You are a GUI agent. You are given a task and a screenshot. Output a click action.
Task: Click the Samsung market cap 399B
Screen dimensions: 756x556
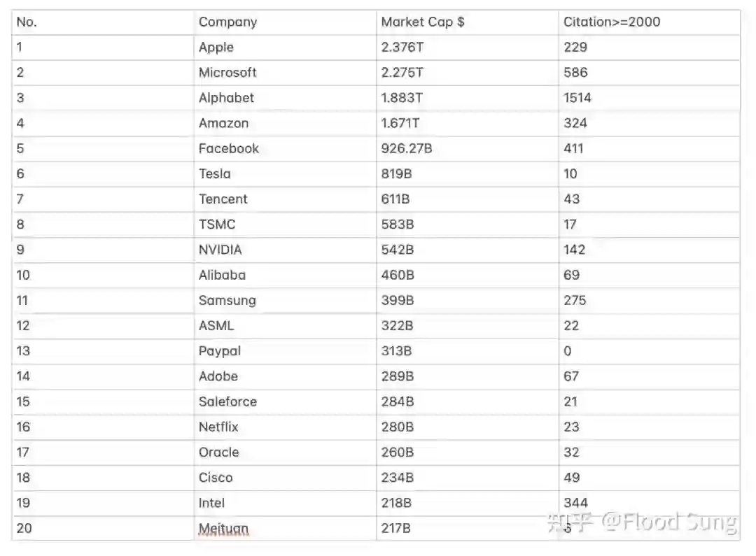[397, 301]
